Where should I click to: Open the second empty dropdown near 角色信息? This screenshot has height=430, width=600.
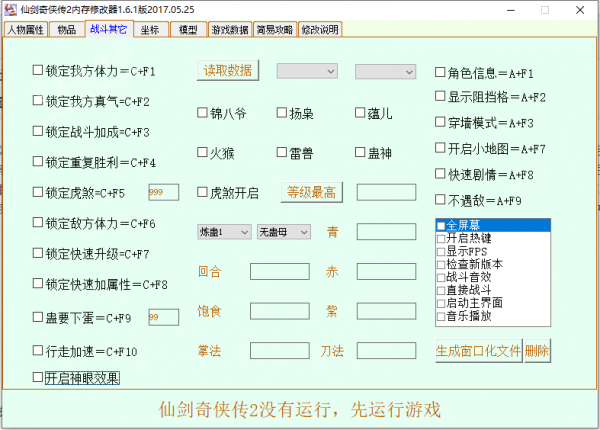pos(386,72)
